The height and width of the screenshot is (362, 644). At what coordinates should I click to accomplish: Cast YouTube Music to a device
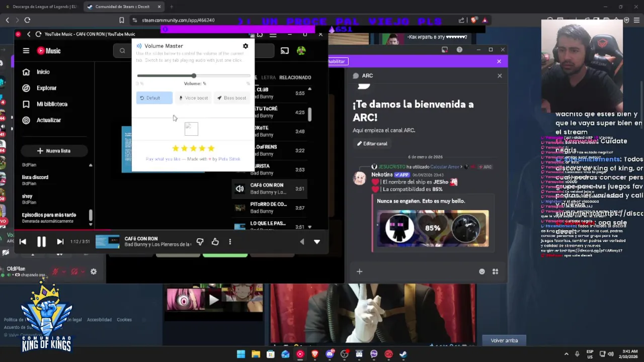[285, 50]
